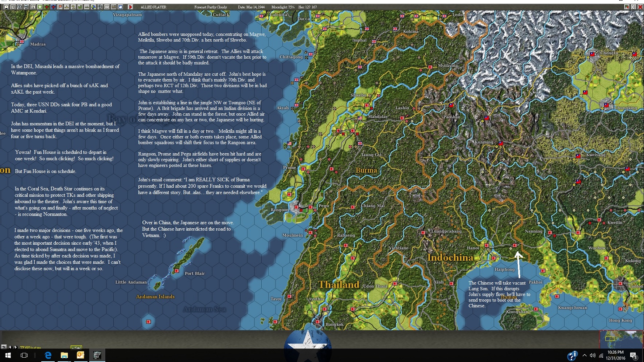Click the document list toolbar icon

pyautogui.click(x=13, y=7)
